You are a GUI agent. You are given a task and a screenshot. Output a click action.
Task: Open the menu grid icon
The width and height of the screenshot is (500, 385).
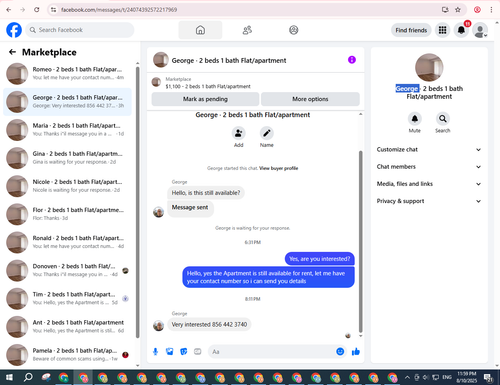(442, 30)
